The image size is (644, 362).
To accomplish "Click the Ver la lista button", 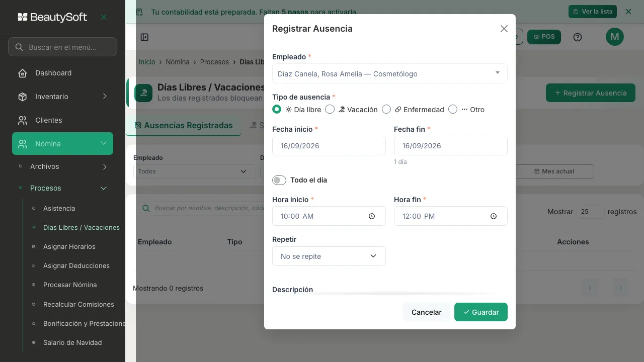I will (593, 12).
